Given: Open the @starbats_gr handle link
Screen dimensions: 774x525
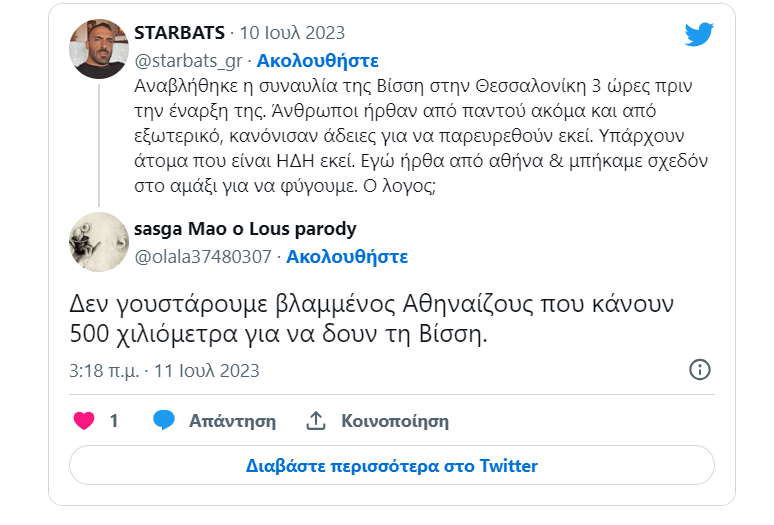Looking at the screenshot, I should pyautogui.click(x=187, y=61).
